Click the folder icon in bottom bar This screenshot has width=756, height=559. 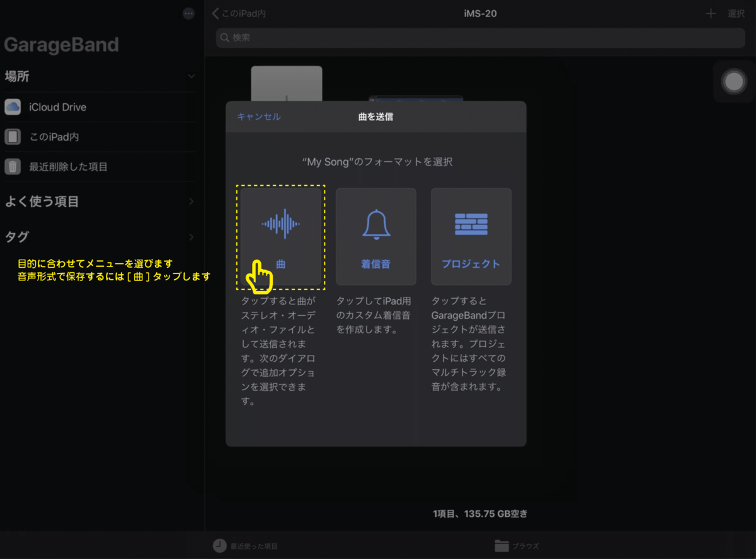pos(501,546)
